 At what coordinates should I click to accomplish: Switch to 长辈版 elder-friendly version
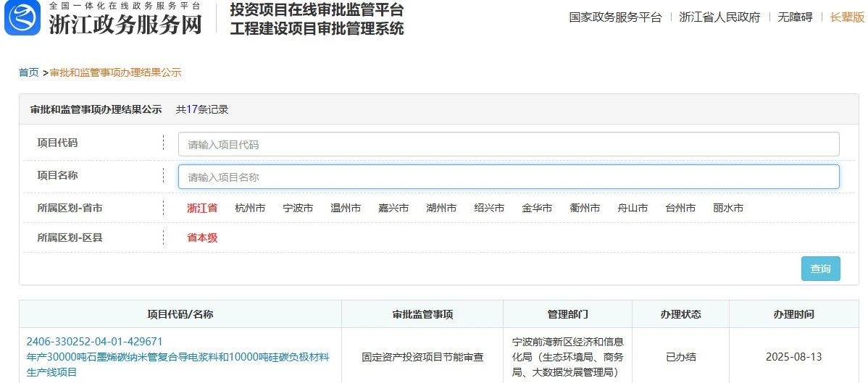point(847,17)
